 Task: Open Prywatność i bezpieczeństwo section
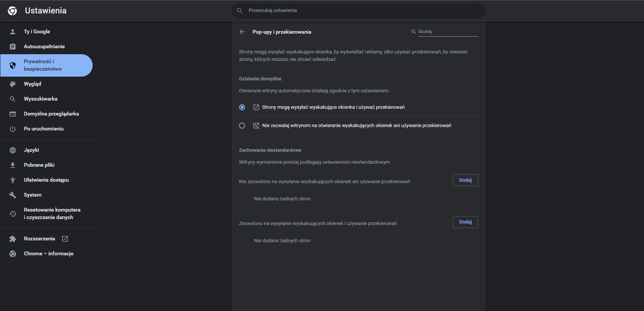point(47,65)
